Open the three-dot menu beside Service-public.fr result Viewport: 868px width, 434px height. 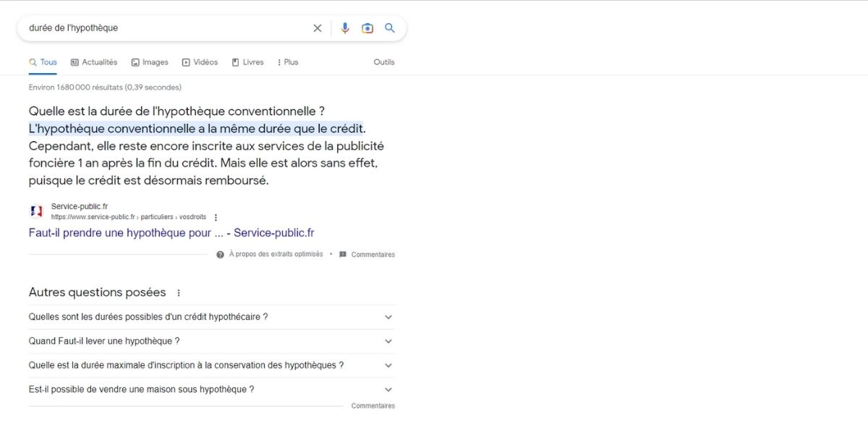[x=215, y=216]
